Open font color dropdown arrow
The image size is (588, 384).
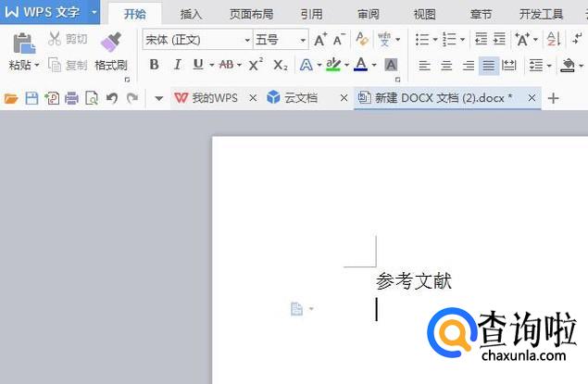coord(374,65)
